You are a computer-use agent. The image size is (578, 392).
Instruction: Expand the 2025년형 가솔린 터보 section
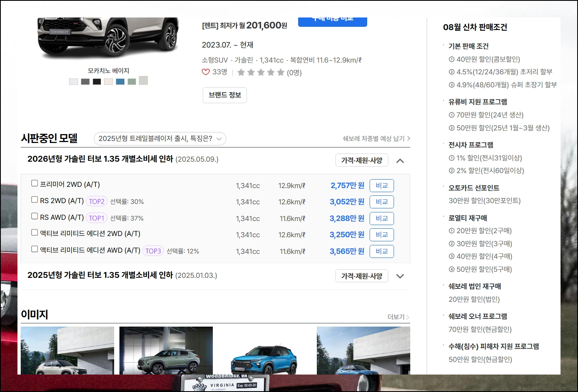pyautogui.click(x=400, y=276)
